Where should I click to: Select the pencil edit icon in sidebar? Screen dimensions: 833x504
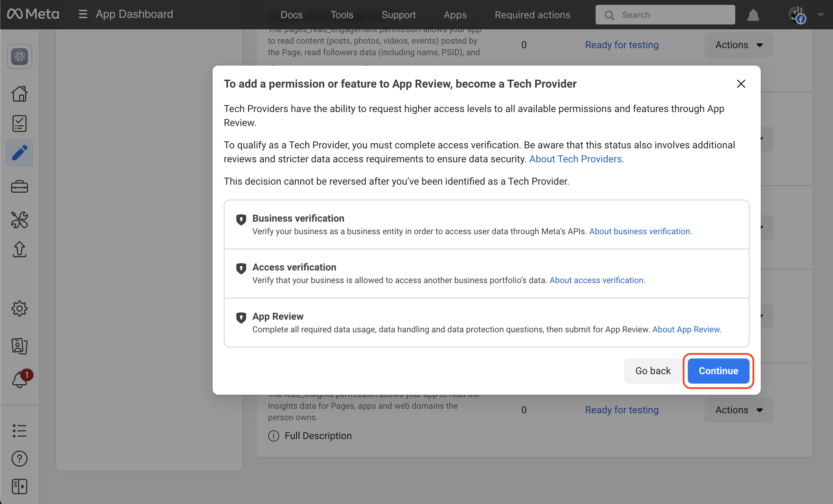pyautogui.click(x=20, y=153)
